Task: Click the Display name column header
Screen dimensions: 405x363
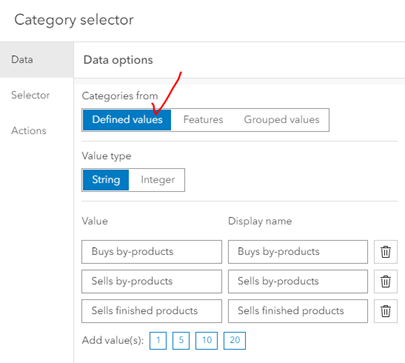Action: [260, 221]
